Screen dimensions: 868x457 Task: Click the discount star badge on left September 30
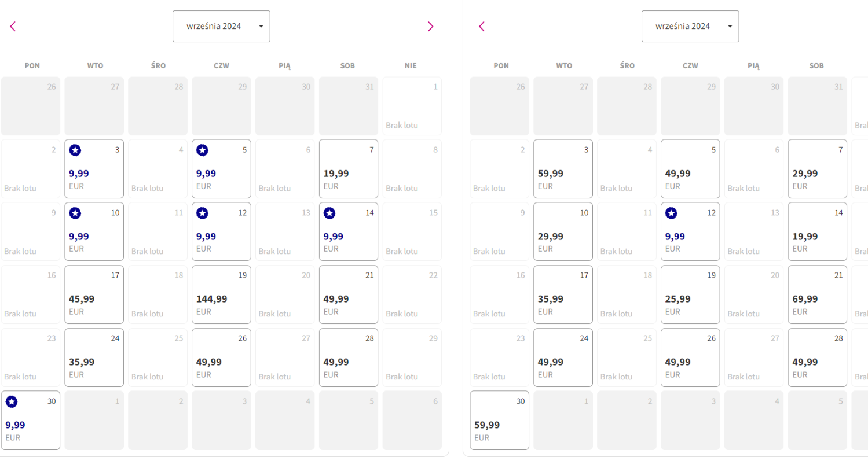point(12,402)
